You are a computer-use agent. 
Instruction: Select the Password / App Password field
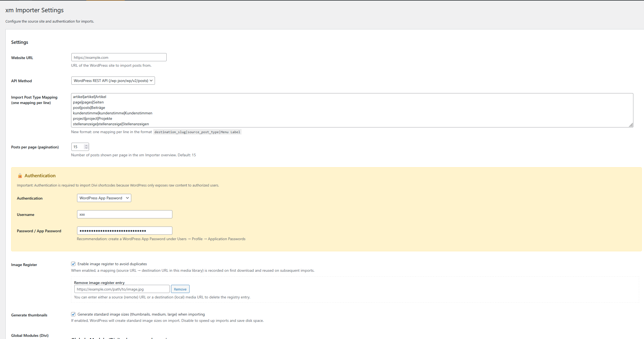[124, 231]
